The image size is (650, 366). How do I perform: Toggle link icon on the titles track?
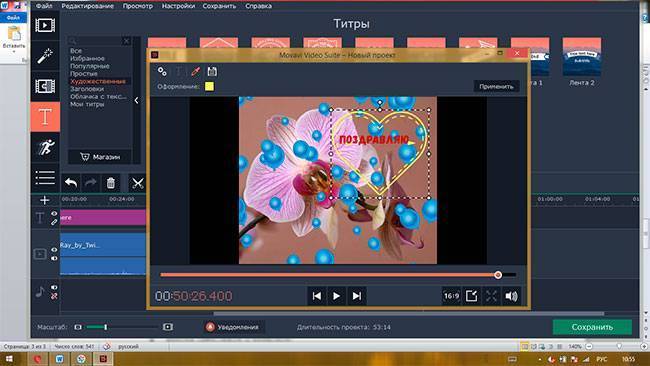pyautogui.click(x=54, y=222)
